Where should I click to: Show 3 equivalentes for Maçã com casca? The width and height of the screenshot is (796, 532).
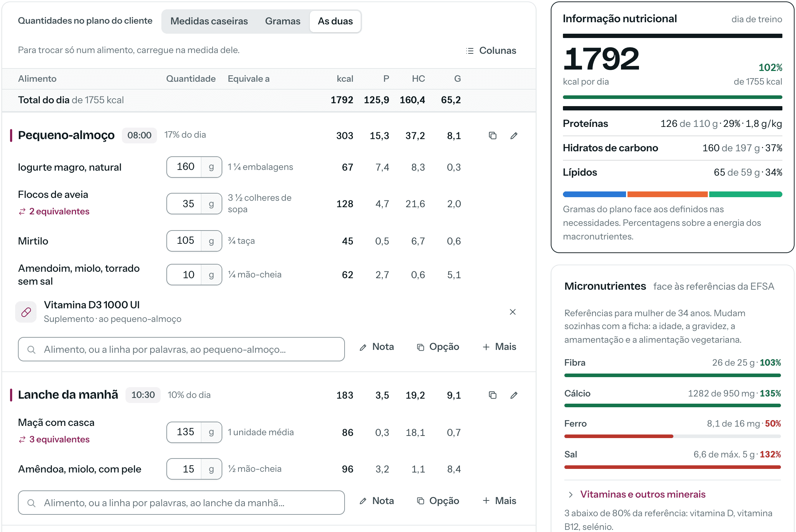click(54, 440)
